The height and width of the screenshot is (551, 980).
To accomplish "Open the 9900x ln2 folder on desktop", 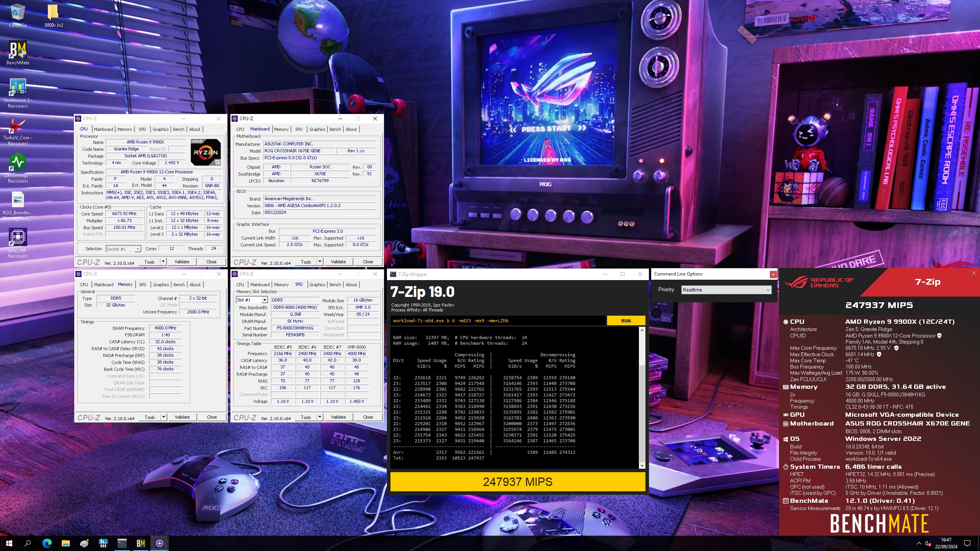I will click(54, 15).
